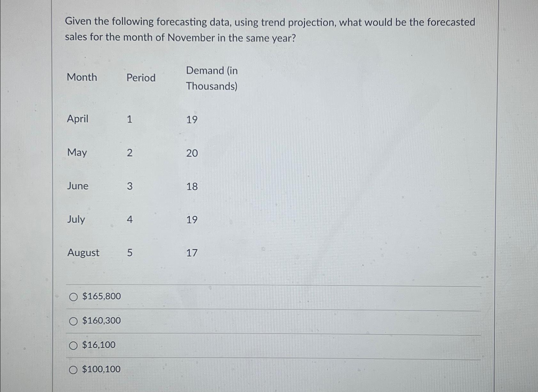The height and width of the screenshot is (392, 538).
Task: Click the July row label
Action: point(76,220)
